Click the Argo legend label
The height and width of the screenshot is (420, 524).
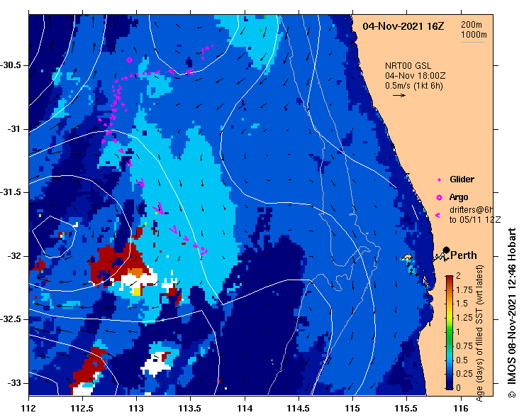[x=459, y=197]
